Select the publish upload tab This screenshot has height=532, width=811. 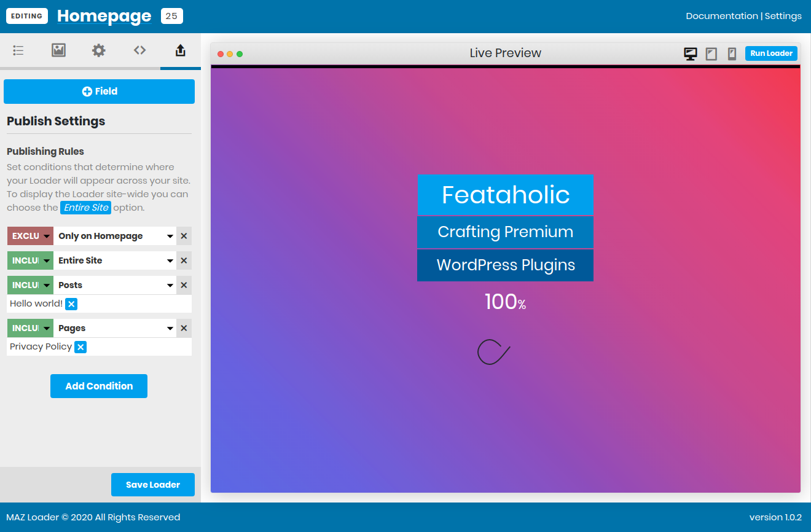click(180, 50)
